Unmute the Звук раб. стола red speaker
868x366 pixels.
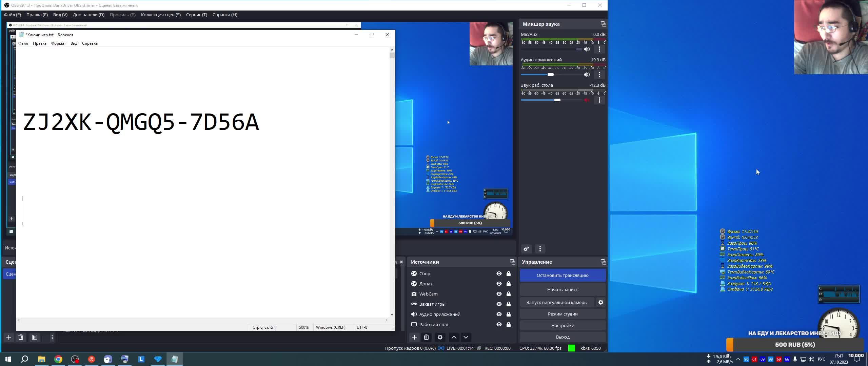587,100
